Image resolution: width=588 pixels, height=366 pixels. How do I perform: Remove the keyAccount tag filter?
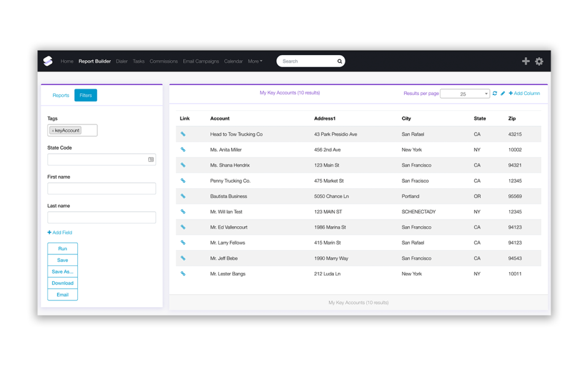(x=52, y=130)
